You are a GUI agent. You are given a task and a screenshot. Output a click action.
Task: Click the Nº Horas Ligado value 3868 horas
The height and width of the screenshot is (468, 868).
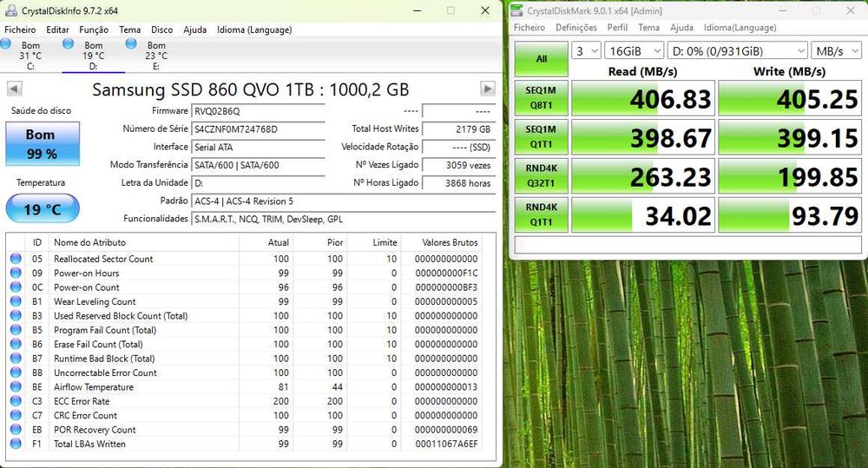tap(458, 183)
